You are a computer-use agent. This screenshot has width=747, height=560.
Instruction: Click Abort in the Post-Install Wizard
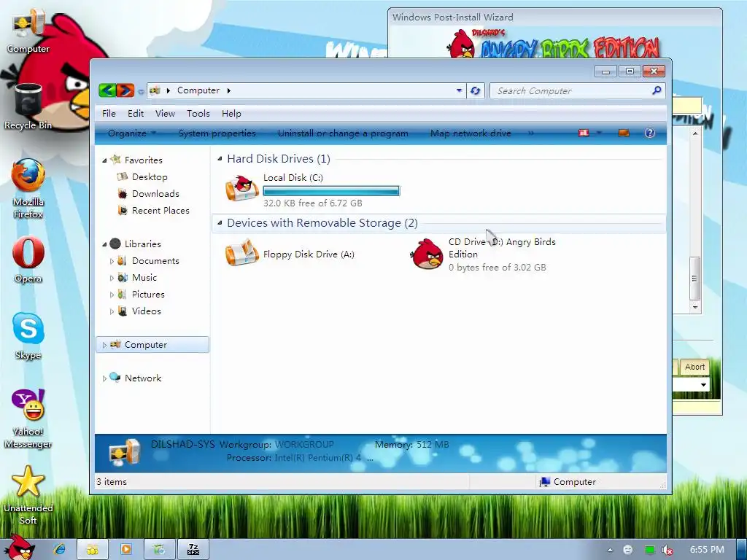point(694,367)
